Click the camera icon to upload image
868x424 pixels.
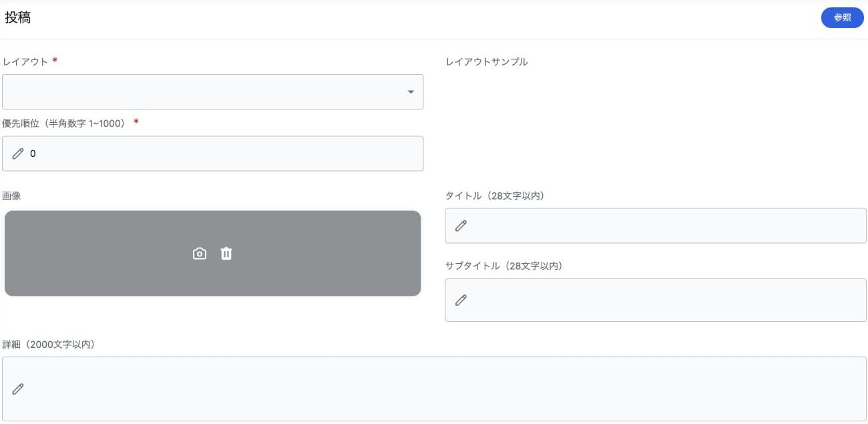coord(199,254)
